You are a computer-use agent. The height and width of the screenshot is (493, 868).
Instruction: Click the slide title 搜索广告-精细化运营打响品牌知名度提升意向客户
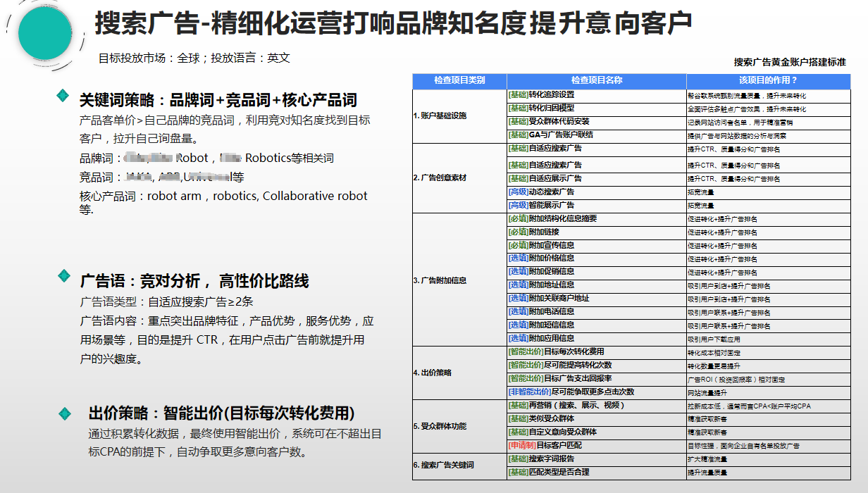point(393,23)
